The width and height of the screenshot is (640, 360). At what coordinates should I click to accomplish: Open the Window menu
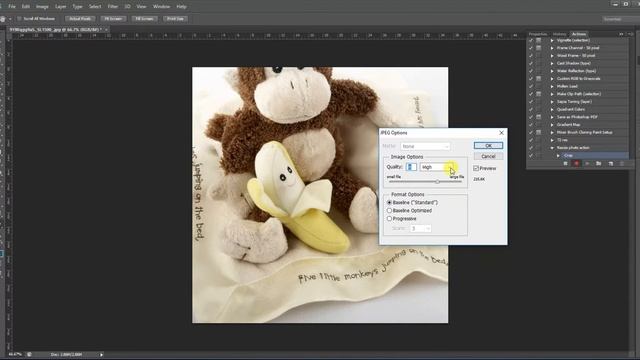pos(161,7)
